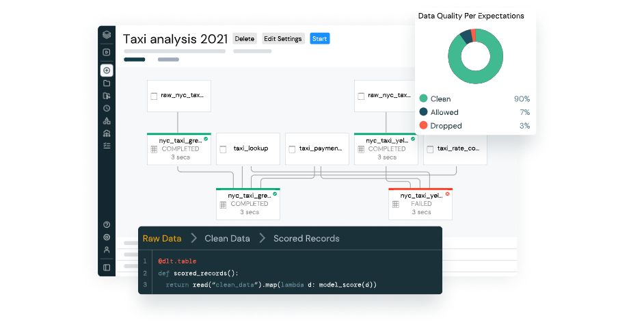Select the taxi_lookup node

[x=249, y=148]
